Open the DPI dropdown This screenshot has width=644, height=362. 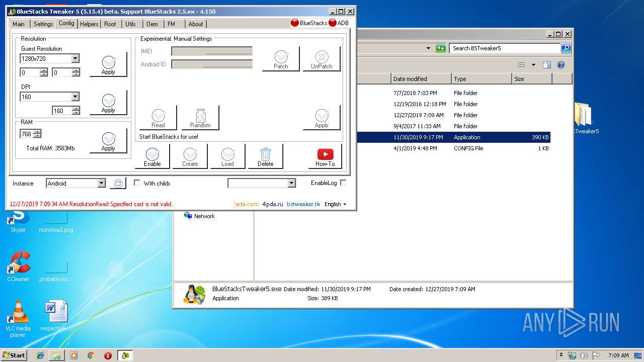pyautogui.click(x=75, y=97)
